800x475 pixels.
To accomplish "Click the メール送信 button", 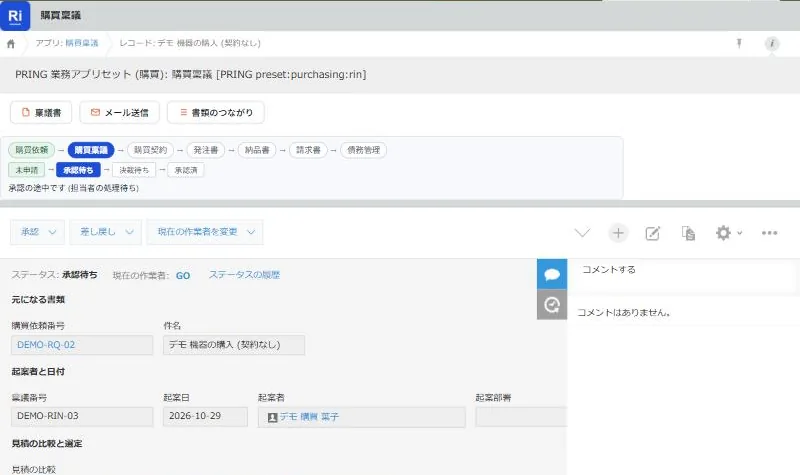I will pos(119,112).
